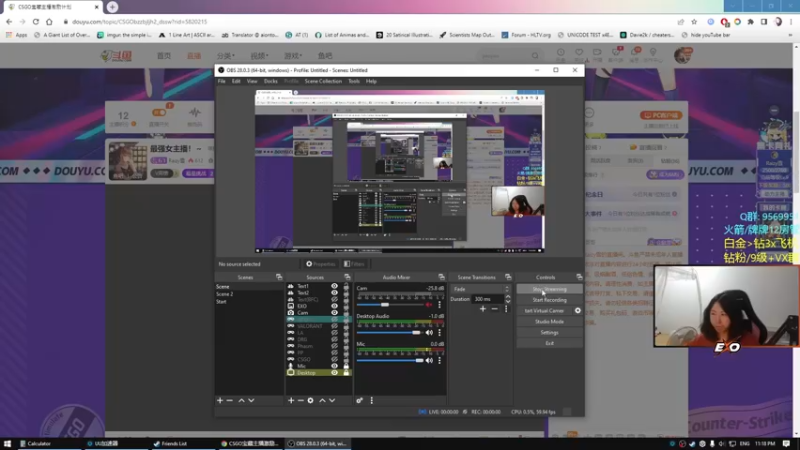800x450 pixels.
Task: Enable Studio Mode in Controls
Action: click(x=549, y=321)
